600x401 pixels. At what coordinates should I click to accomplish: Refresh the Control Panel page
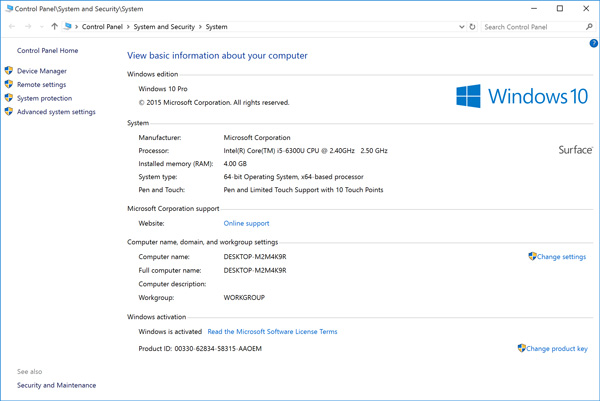tap(473, 27)
